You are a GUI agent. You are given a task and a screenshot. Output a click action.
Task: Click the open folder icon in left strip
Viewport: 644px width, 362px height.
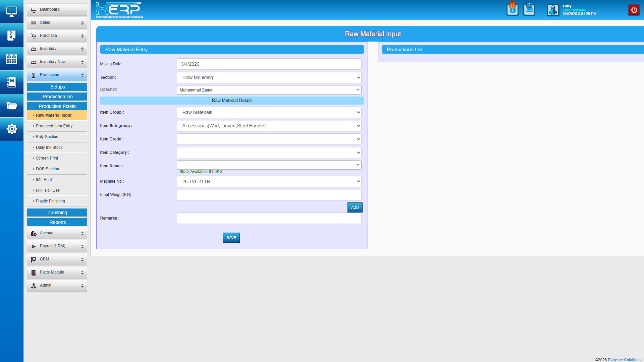(x=12, y=106)
